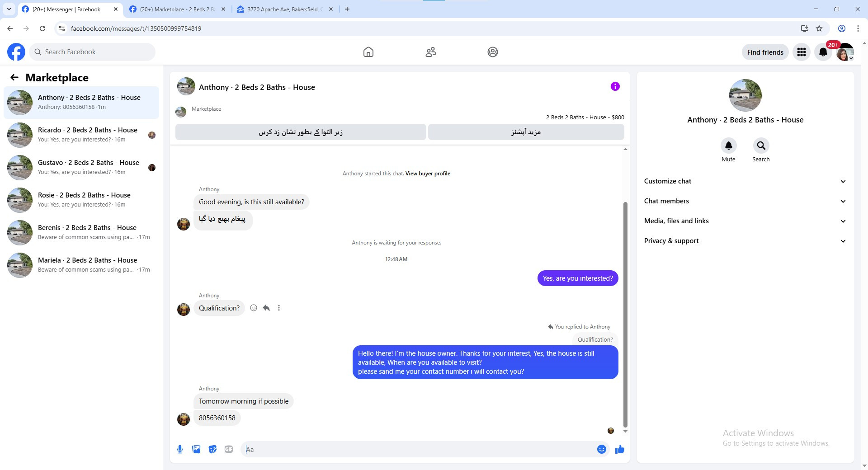Open a new browser tab

[347, 9]
